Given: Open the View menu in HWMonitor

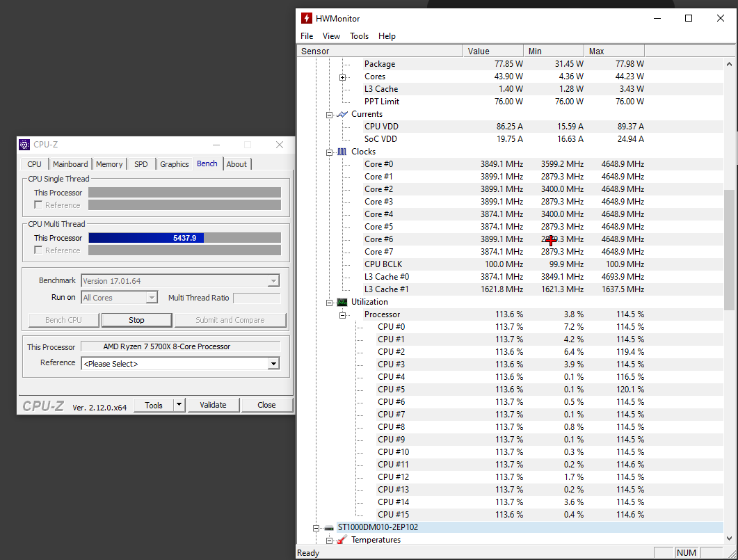Looking at the screenshot, I should pyautogui.click(x=331, y=35).
